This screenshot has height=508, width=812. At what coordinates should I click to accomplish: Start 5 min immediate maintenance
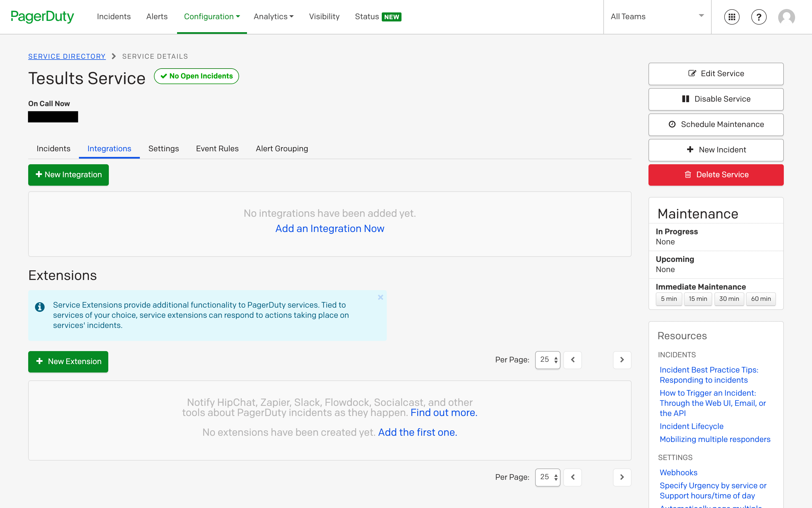tap(669, 299)
